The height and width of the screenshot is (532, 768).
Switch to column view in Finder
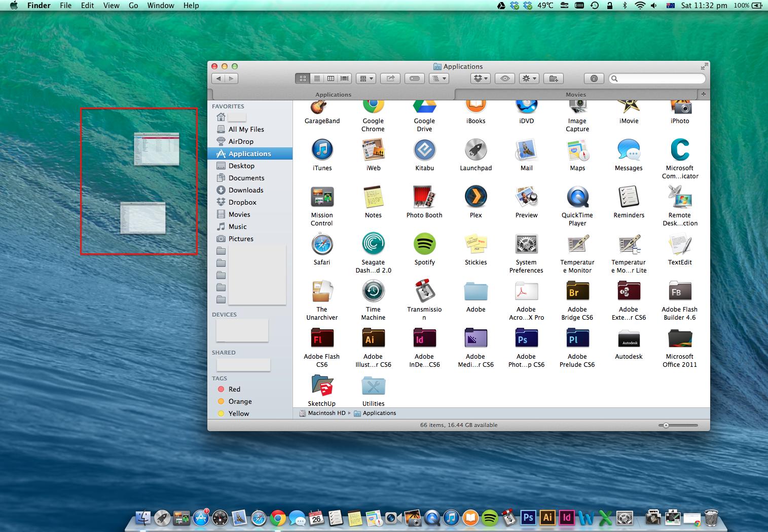pyautogui.click(x=331, y=79)
